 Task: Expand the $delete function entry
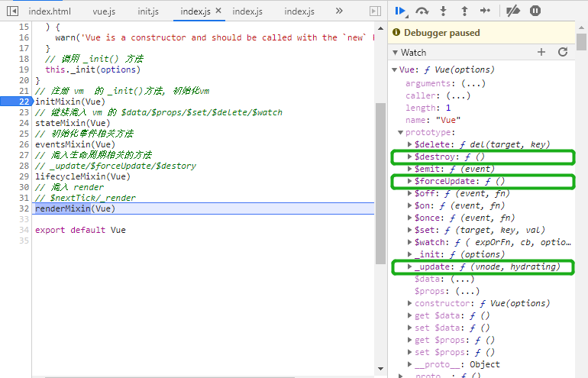[410, 144]
